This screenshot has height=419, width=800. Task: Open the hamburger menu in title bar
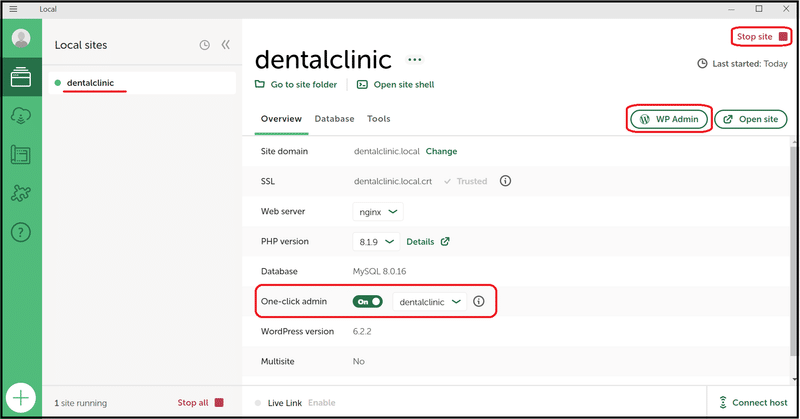click(13, 9)
